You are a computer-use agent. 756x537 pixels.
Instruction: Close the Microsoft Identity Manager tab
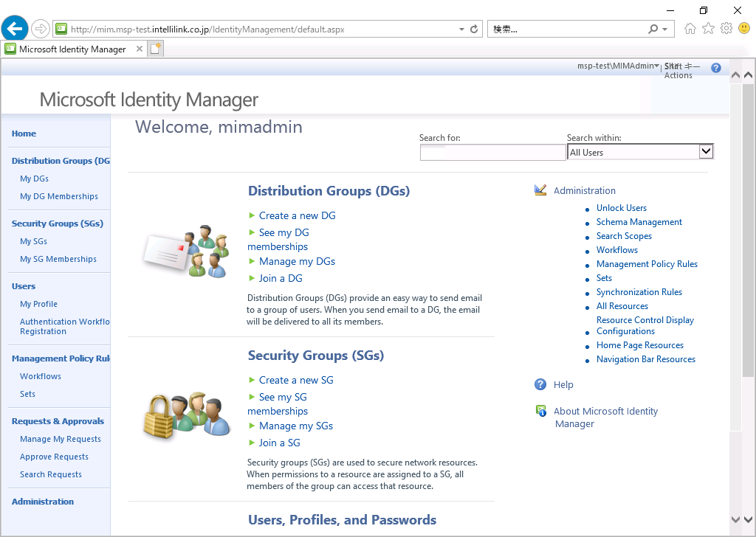(140, 49)
